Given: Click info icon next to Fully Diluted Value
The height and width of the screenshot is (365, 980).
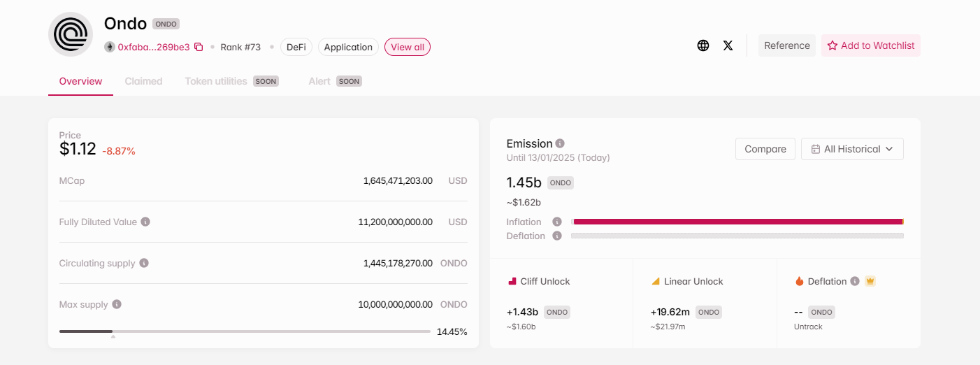Looking at the screenshot, I should tap(145, 222).
